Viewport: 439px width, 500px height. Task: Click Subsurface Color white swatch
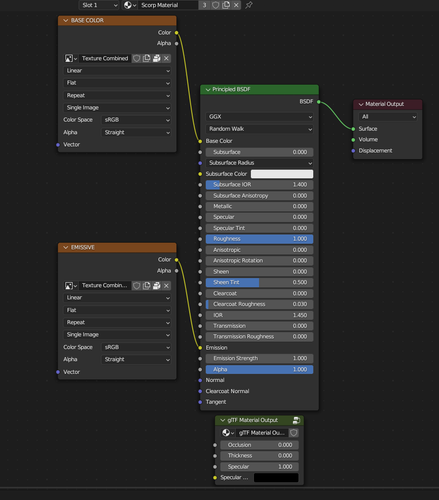point(282,174)
